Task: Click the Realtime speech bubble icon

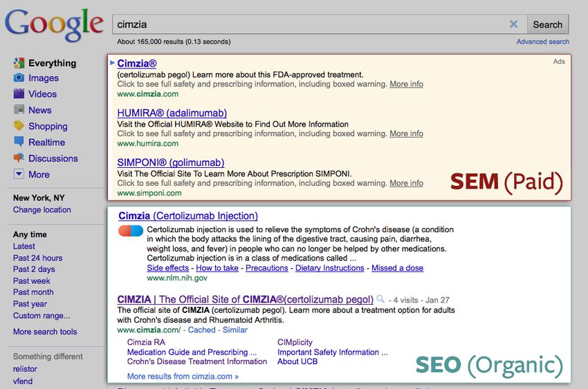Action: click(19, 142)
